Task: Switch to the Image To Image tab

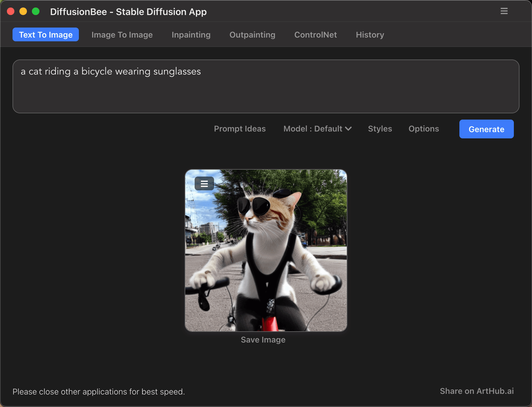Action: coord(122,35)
